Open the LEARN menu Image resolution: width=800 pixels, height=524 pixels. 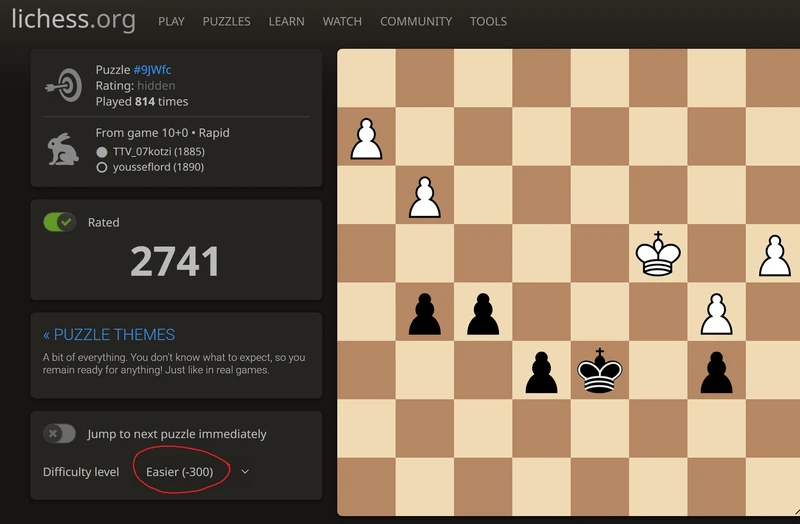coord(287,21)
